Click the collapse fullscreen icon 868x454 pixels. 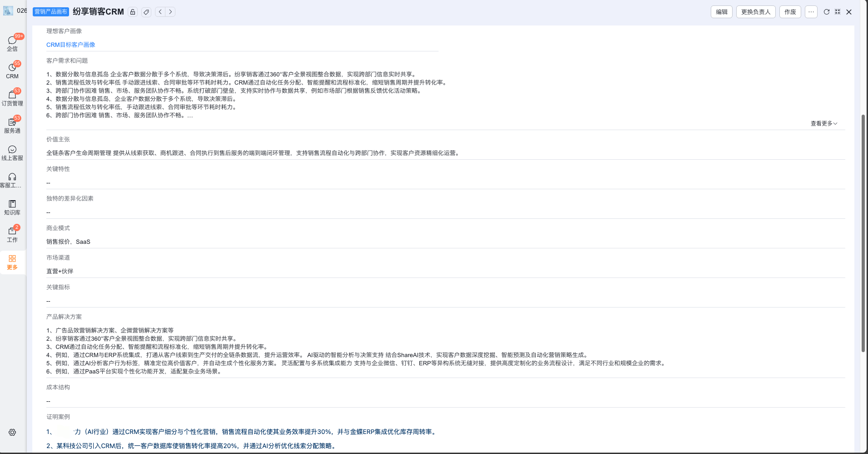(838, 12)
